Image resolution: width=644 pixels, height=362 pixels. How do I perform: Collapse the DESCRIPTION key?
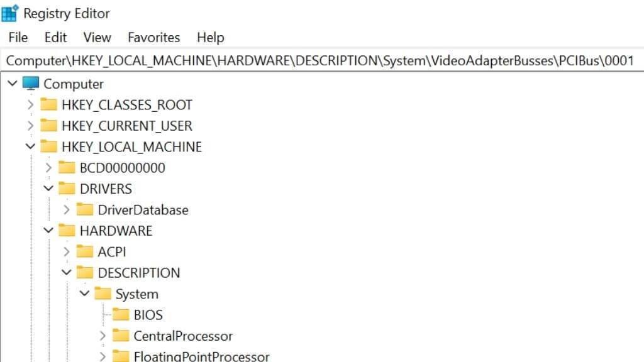click(67, 272)
